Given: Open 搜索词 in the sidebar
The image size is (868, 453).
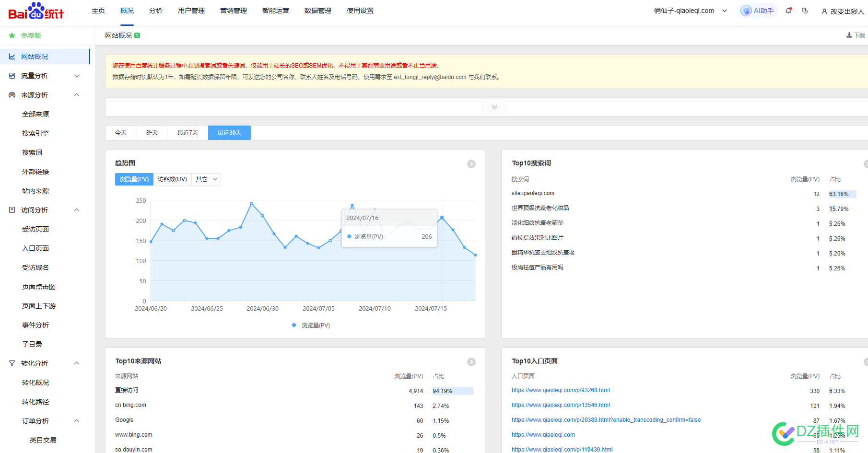Looking at the screenshot, I should pyautogui.click(x=32, y=152).
